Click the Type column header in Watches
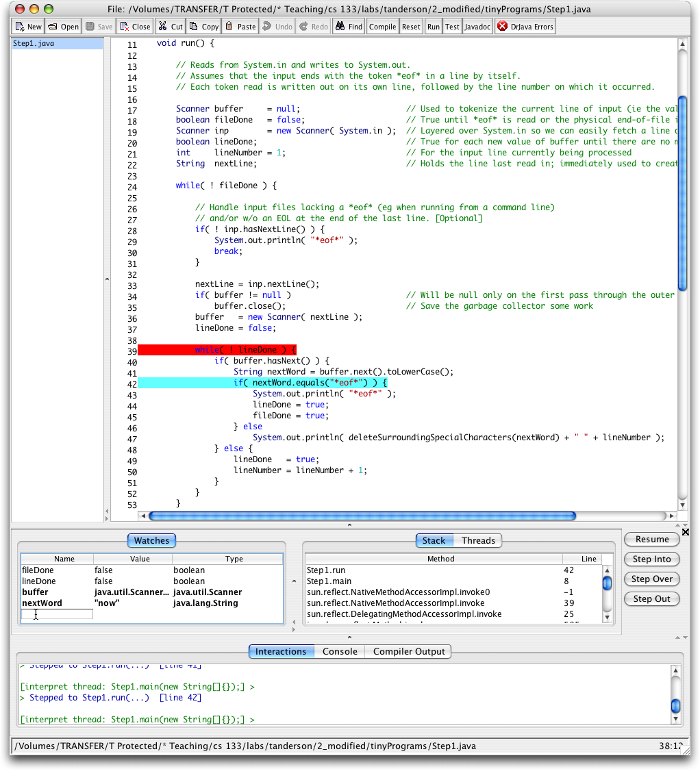Image resolution: width=700 pixels, height=771 pixels. point(228,559)
